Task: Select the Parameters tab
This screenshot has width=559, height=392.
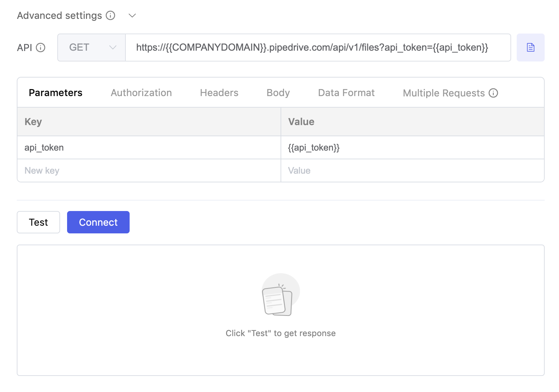Action: [x=56, y=93]
